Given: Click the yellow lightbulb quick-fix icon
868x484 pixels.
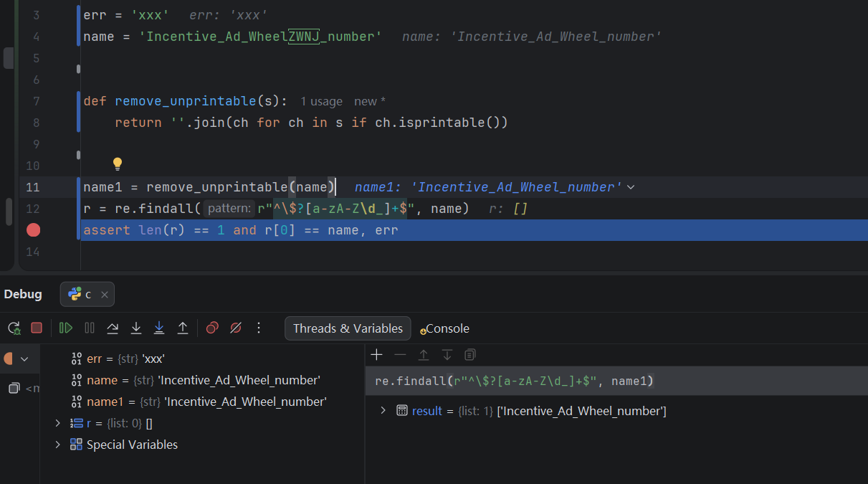Looking at the screenshot, I should pyautogui.click(x=118, y=164).
